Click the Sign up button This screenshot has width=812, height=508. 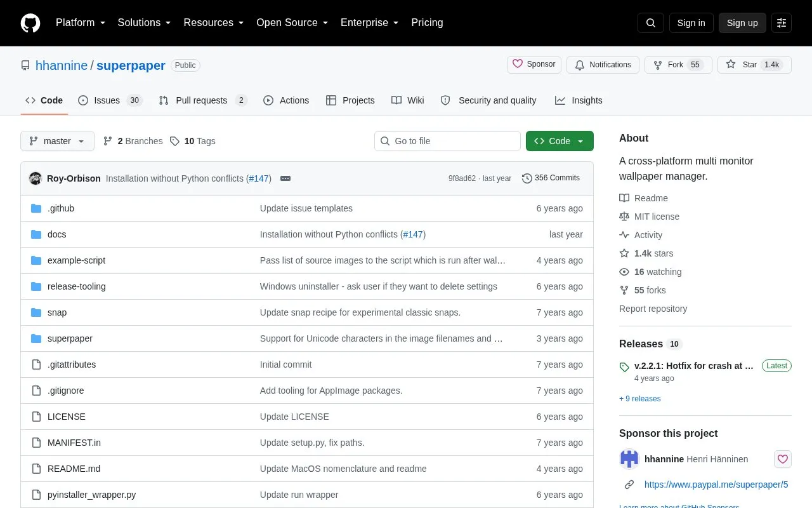(742, 23)
